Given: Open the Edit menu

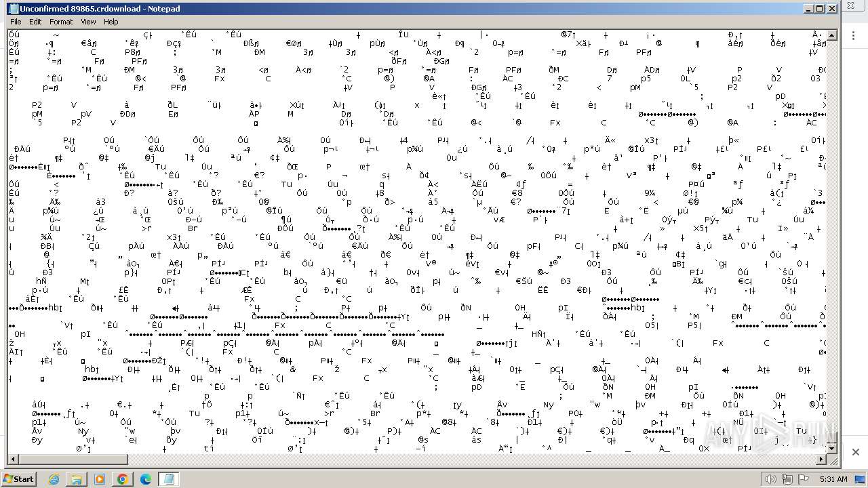Looking at the screenshot, I should pyautogui.click(x=35, y=22).
